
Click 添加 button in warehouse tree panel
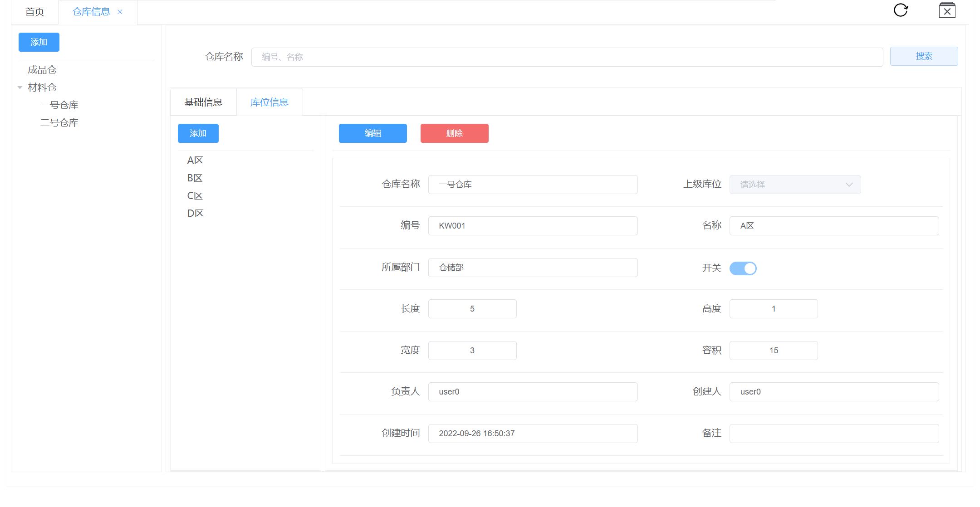point(39,42)
